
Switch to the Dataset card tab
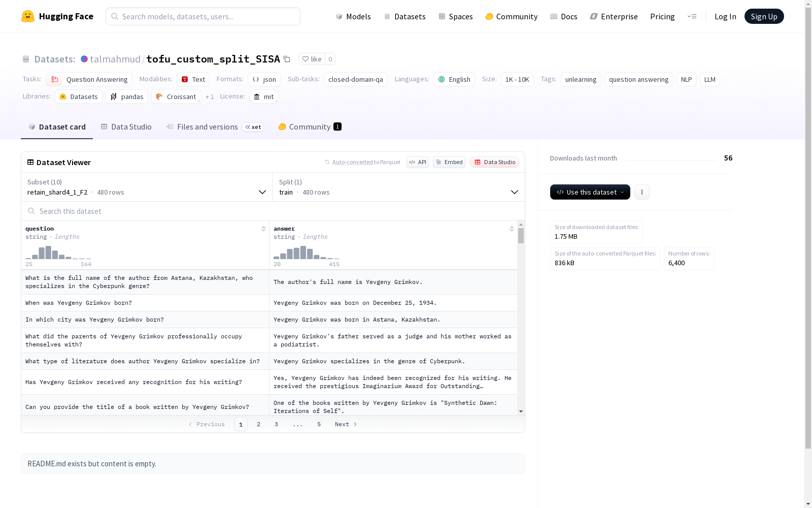(57, 127)
